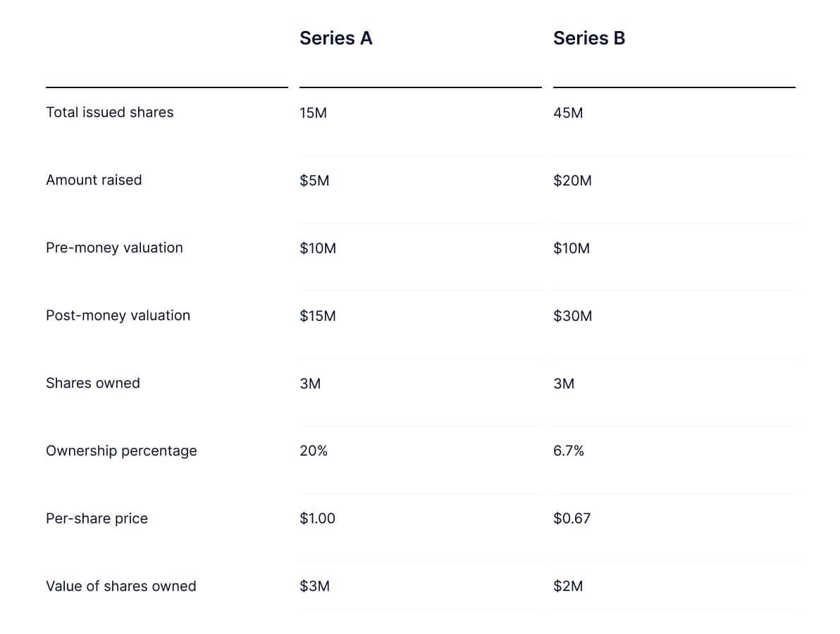Click the Amount raised row label
Viewport: 840px width, 634px height.
click(x=94, y=180)
